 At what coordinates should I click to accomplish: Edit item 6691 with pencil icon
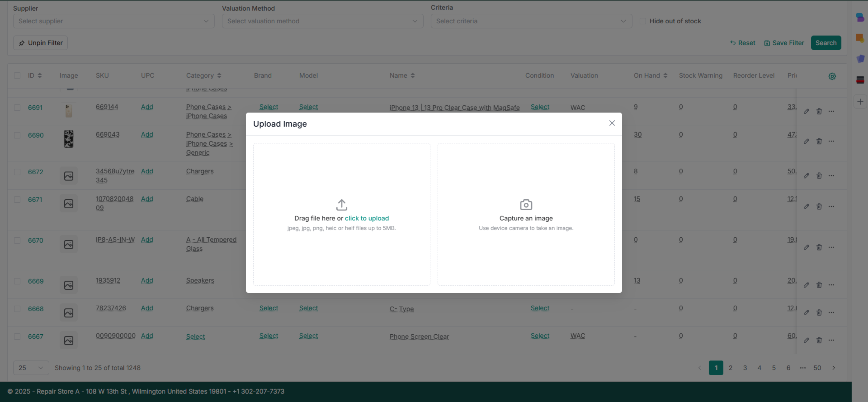click(x=806, y=112)
